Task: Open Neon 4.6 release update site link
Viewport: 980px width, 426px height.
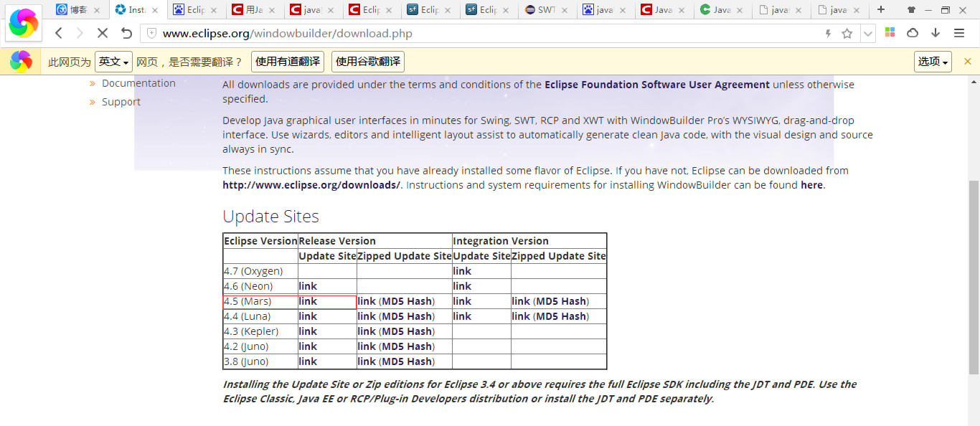Action: pos(308,286)
